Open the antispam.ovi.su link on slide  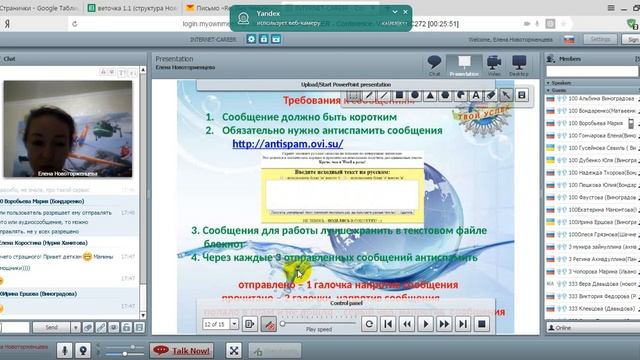pyautogui.click(x=288, y=144)
